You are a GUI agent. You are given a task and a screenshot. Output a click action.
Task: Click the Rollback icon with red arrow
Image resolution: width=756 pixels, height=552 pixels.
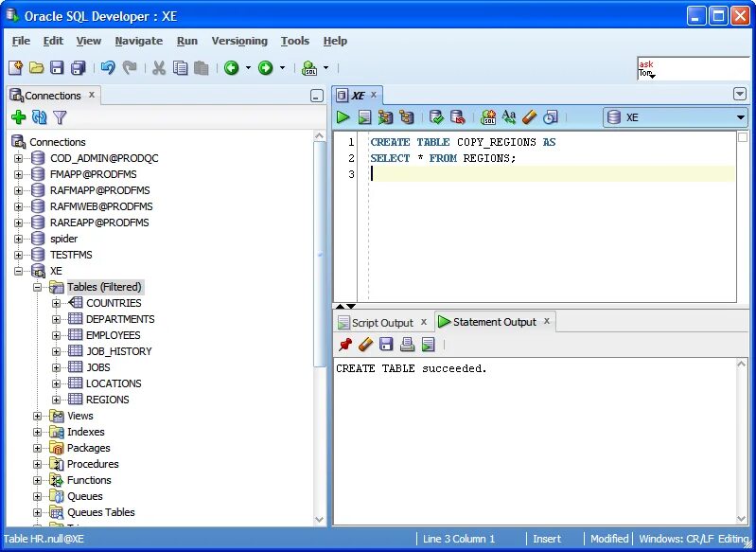coord(458,117)
